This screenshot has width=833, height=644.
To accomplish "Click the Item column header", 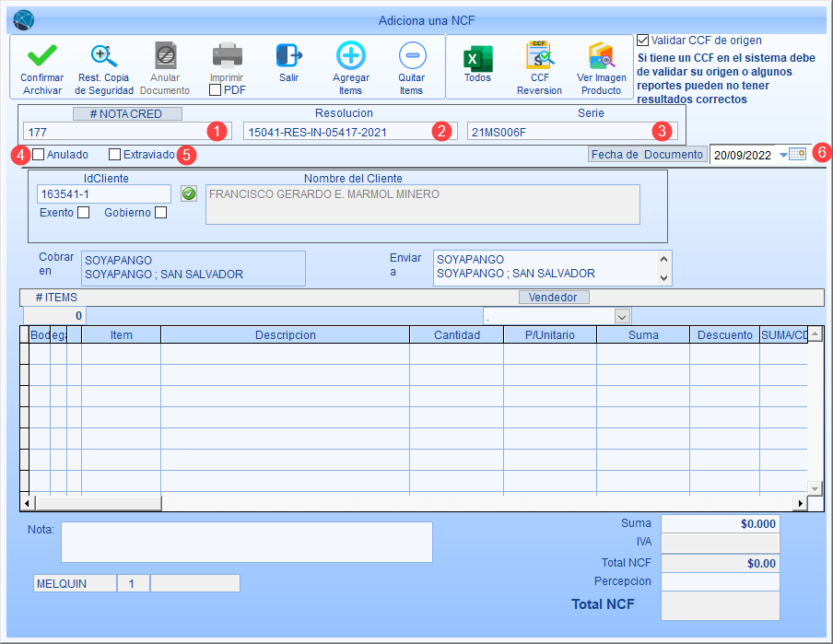I will (x=121, y=334).
